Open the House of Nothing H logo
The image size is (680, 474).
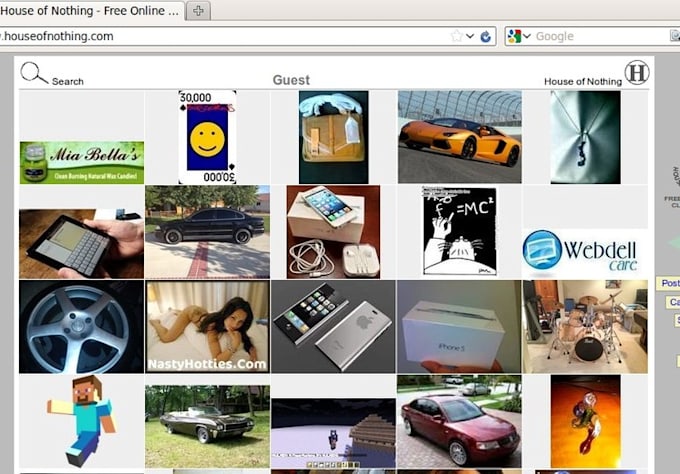pyautogui.click(x=637, y=72)
